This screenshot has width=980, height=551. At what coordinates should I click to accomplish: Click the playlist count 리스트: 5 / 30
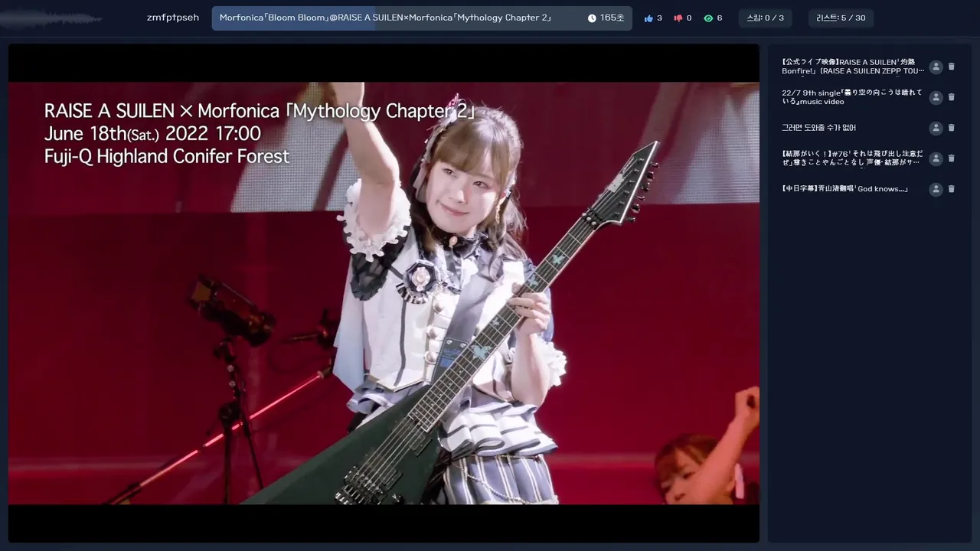841,18
